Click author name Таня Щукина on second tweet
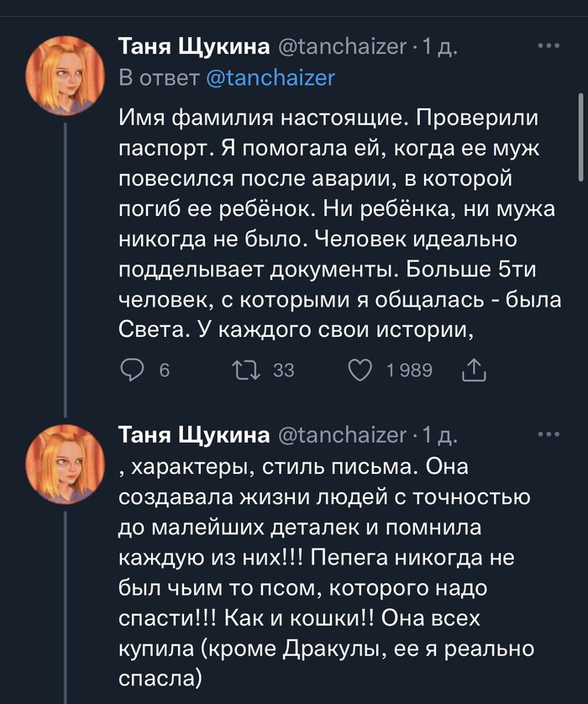 194,435
